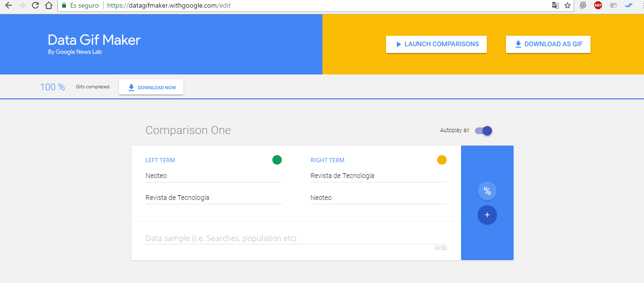
Task: Click the browser forward arrow
Action: tap(21, 6)
